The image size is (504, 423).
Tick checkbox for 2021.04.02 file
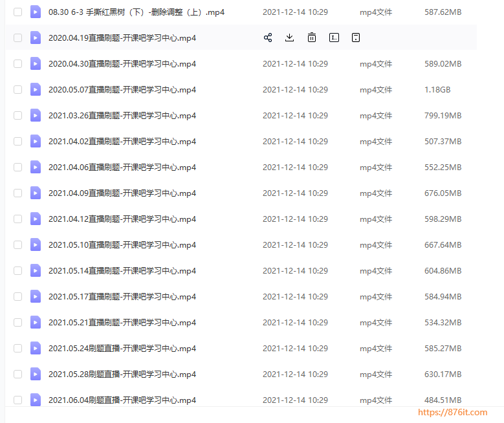coord(17,141)
